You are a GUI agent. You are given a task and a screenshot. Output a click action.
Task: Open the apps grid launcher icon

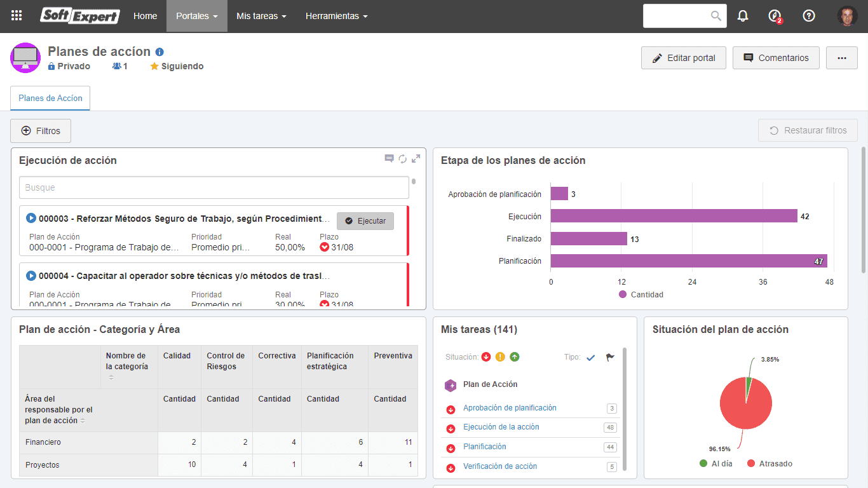coord(17,16)
